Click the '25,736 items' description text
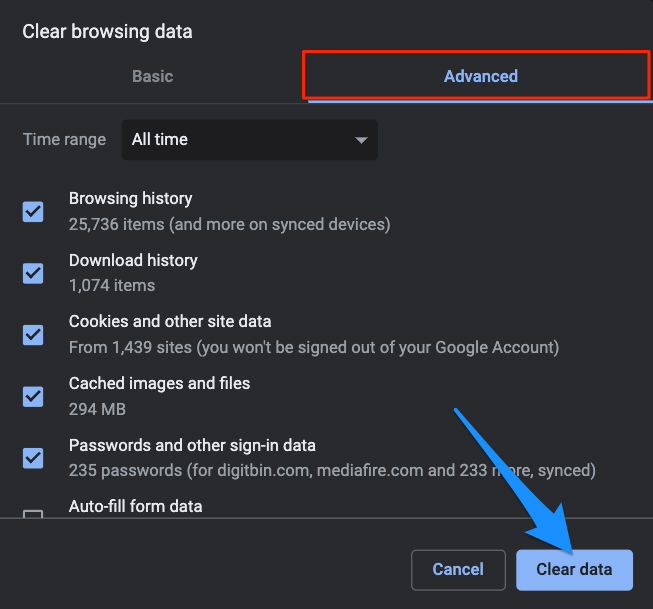The image size is (653, 609). tap(229, 225)
